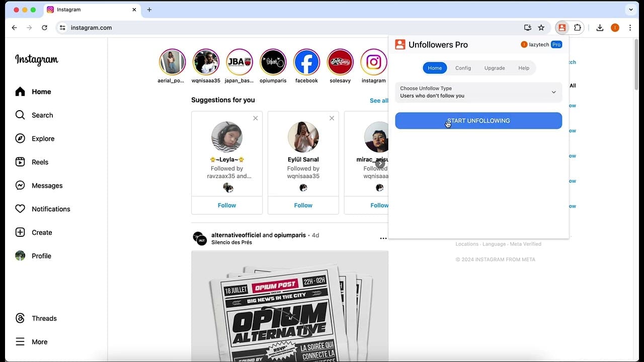
Task: Open ~Leyla~ profile picture
Action: coord(227,137)
